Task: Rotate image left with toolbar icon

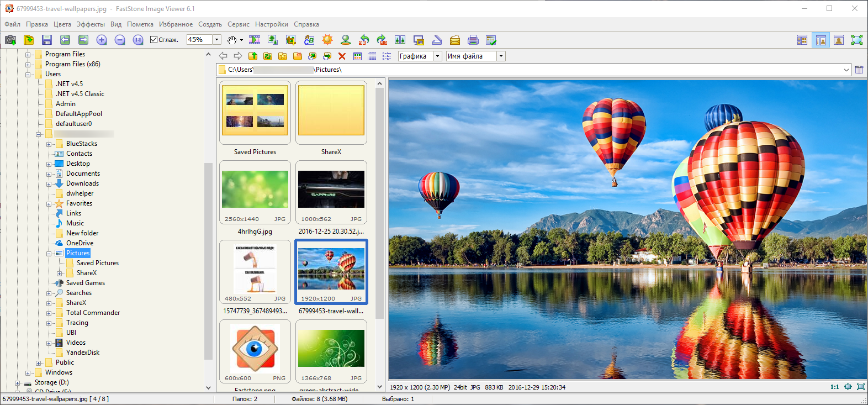Action: (x=364, y=40)
